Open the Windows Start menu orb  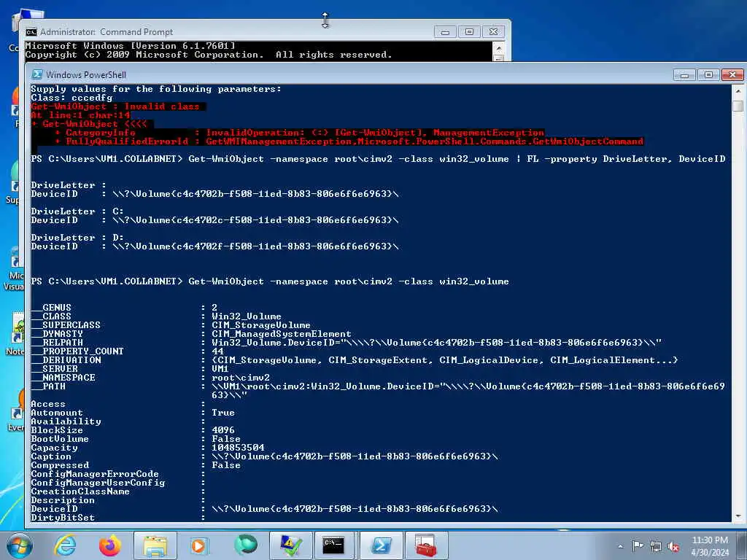(20, 545)
